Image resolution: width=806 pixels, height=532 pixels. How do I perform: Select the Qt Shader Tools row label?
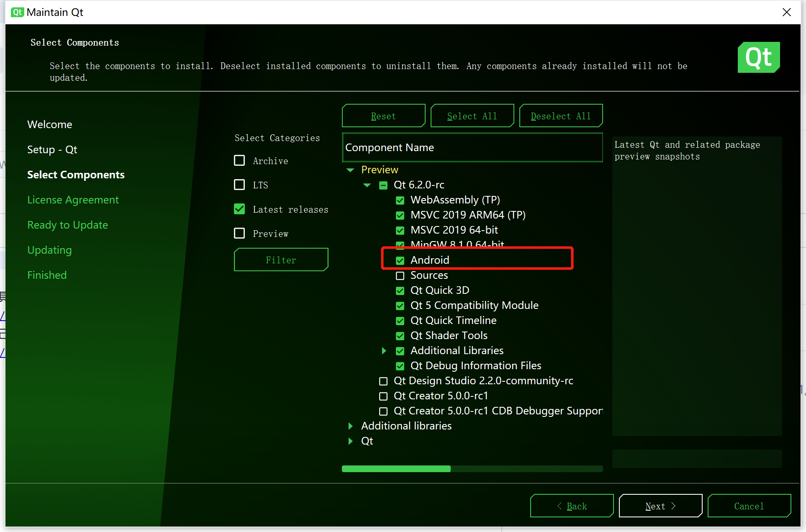(x=449, y=336)
